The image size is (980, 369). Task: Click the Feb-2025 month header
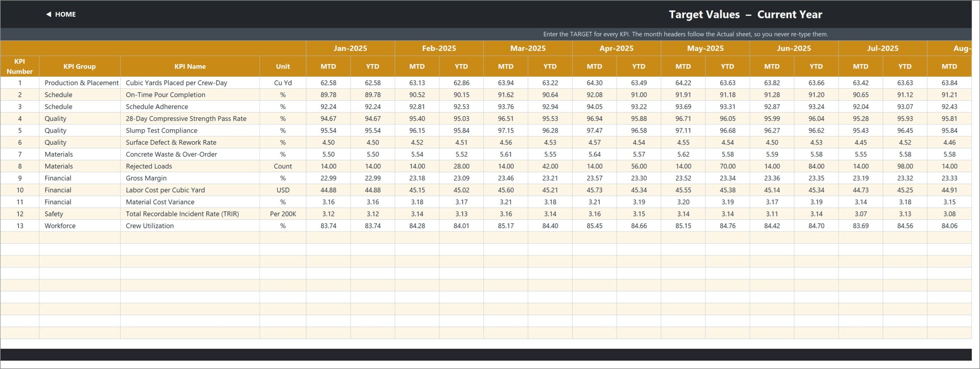pyautogui.click(x=439, y=48)
